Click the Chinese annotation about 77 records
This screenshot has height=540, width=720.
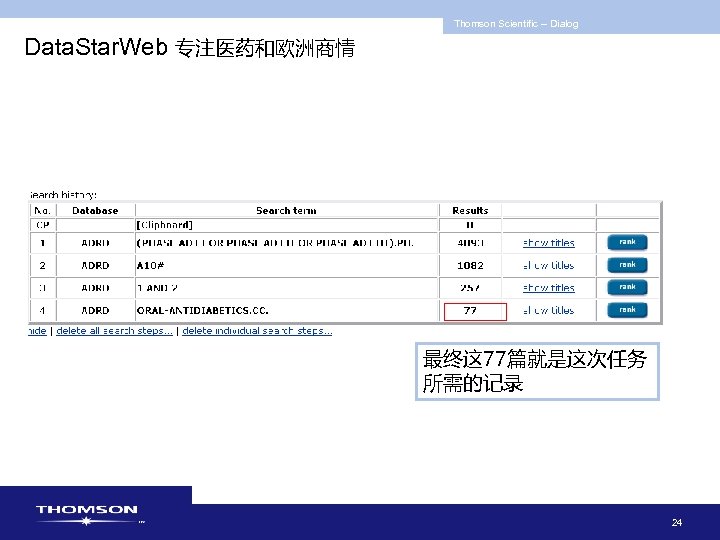537,371
